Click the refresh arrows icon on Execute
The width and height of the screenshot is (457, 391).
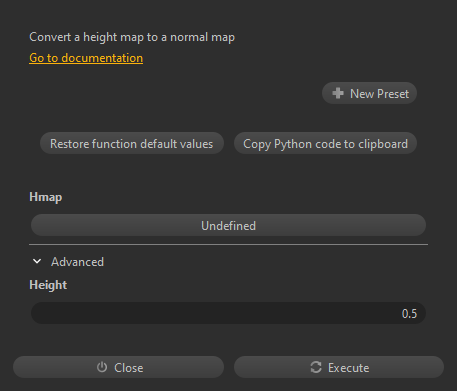pos(316,367)
